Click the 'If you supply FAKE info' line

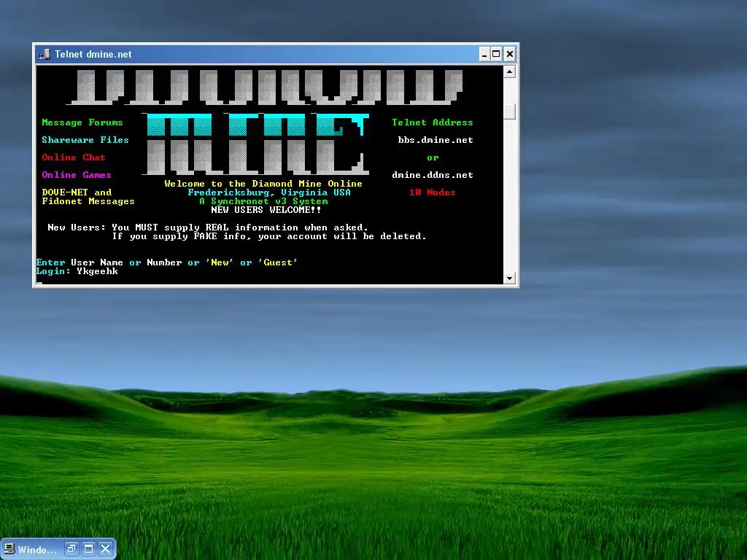click(x=269, y=236)
